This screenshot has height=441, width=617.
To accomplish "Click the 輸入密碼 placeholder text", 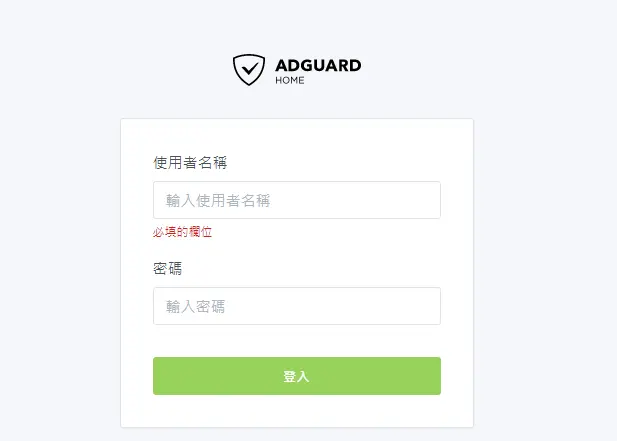I will click(x=196, y=306).
